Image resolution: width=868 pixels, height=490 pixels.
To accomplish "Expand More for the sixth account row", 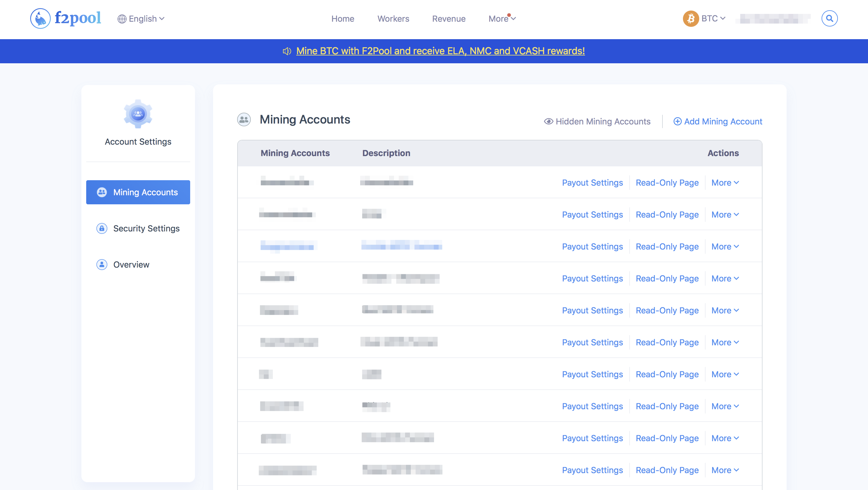I will click(725, 342).
